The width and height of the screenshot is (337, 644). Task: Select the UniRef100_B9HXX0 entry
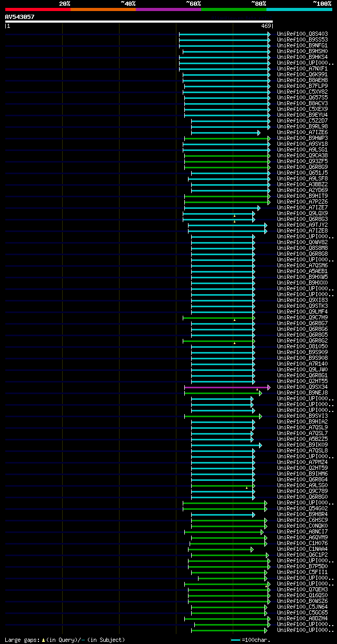click(302, 283)
